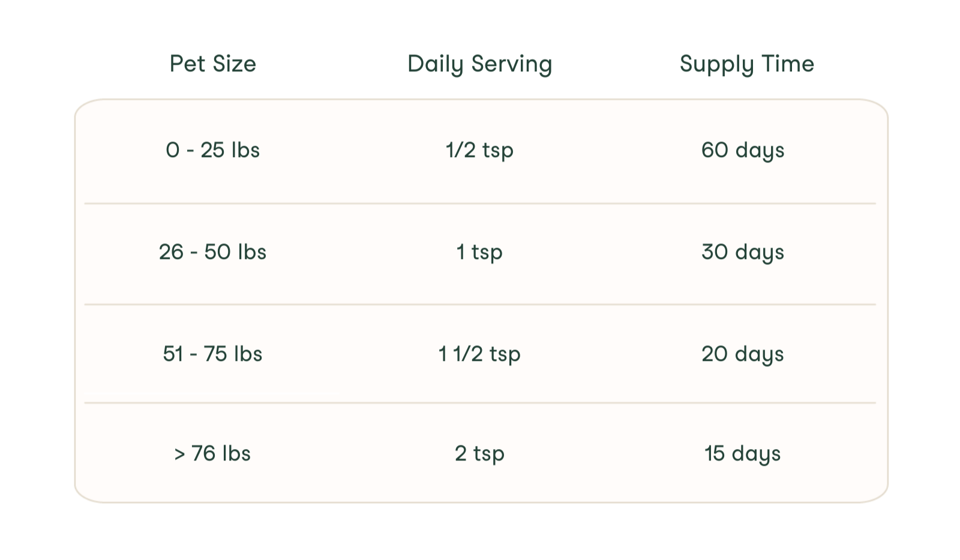
Task: Click the Supply Time column header
Action: 747,65
